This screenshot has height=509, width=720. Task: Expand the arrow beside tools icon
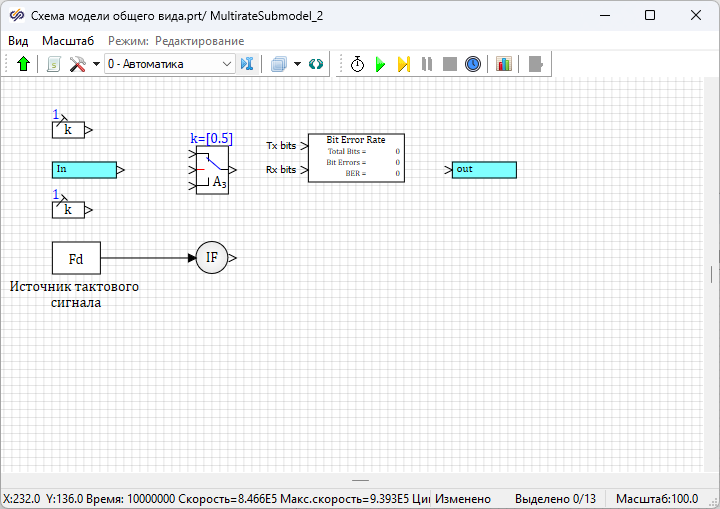[x=95, y=64]
